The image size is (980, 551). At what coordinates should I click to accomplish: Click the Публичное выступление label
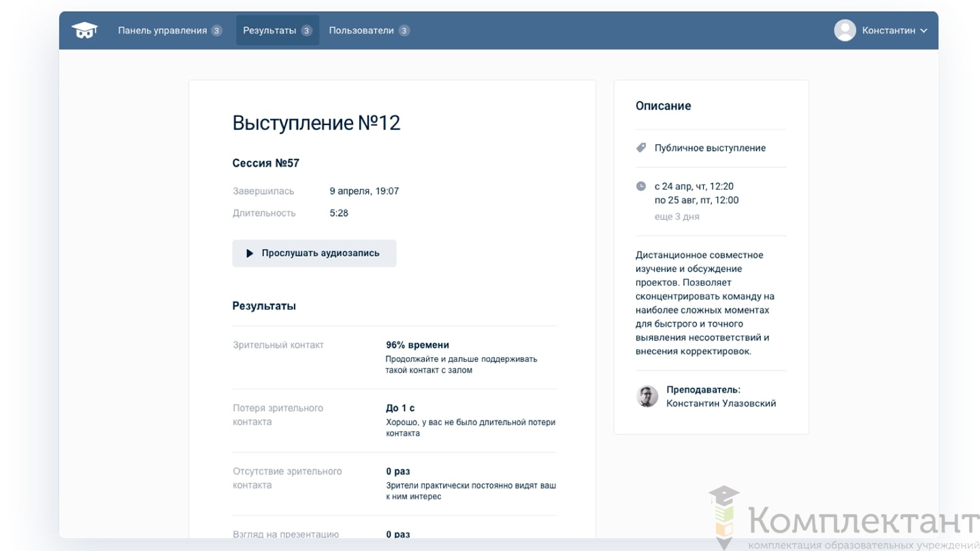point(710,148)
